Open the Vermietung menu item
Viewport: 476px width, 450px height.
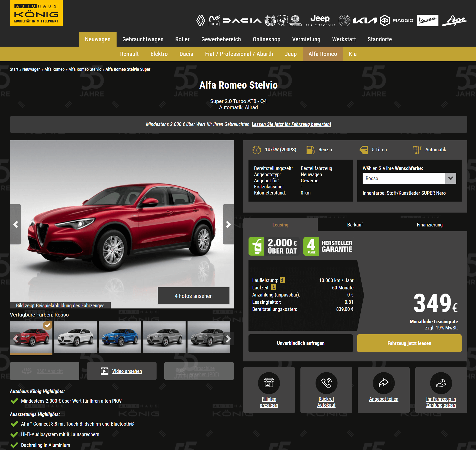pos(306,39)
